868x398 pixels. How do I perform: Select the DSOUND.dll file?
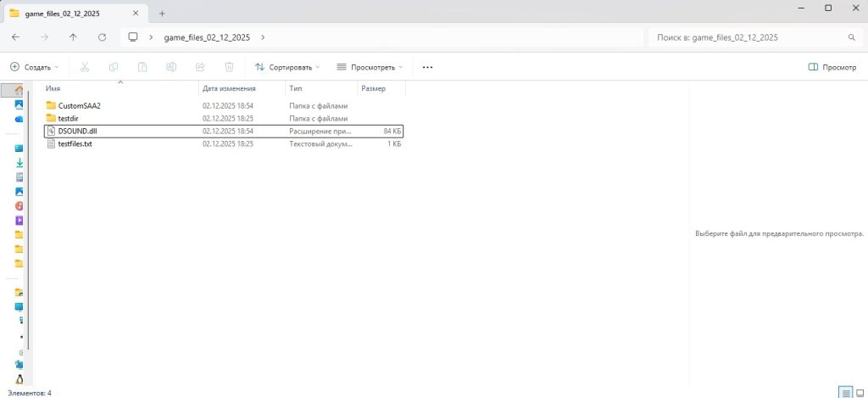(x=78, y=132)
